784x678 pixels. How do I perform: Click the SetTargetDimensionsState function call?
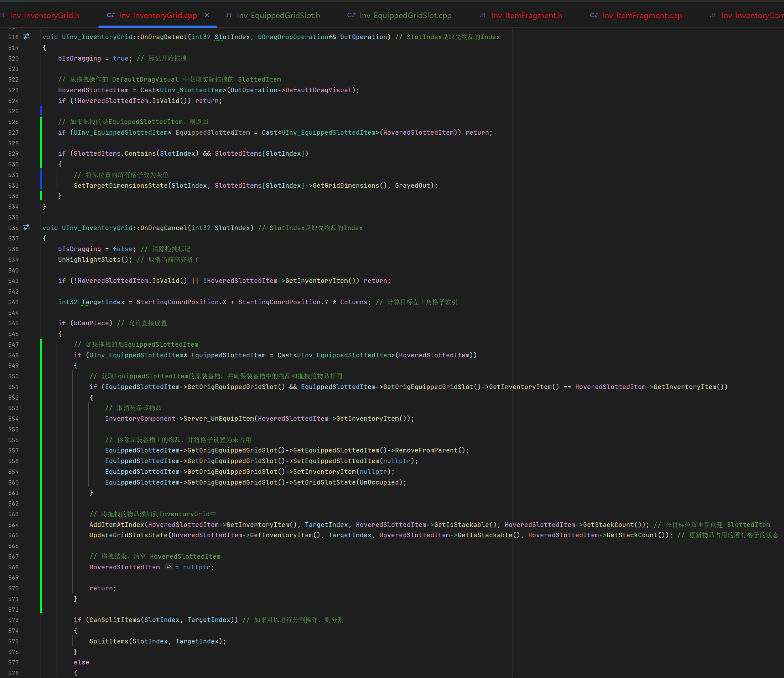121,186
